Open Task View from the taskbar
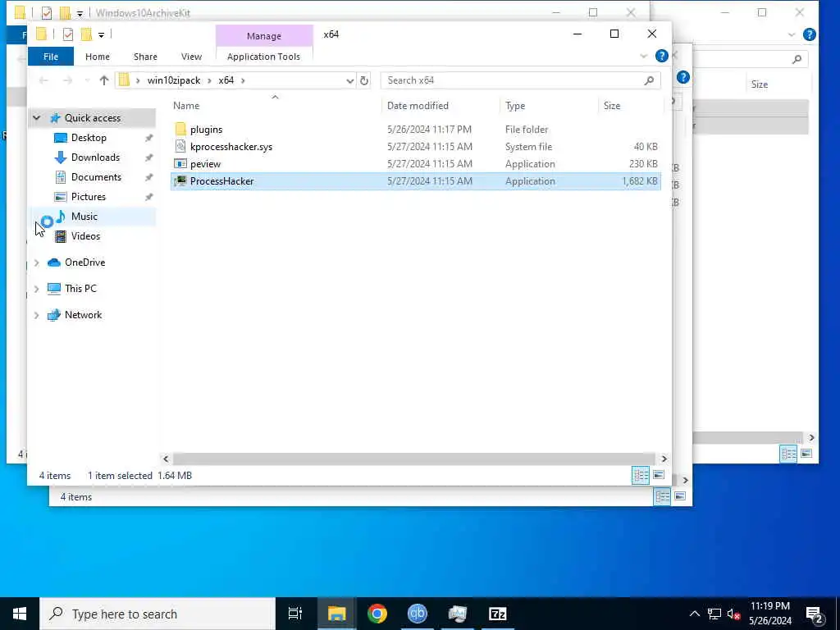The width and height of the screenshot is (840, 630). tap(295, 614)
